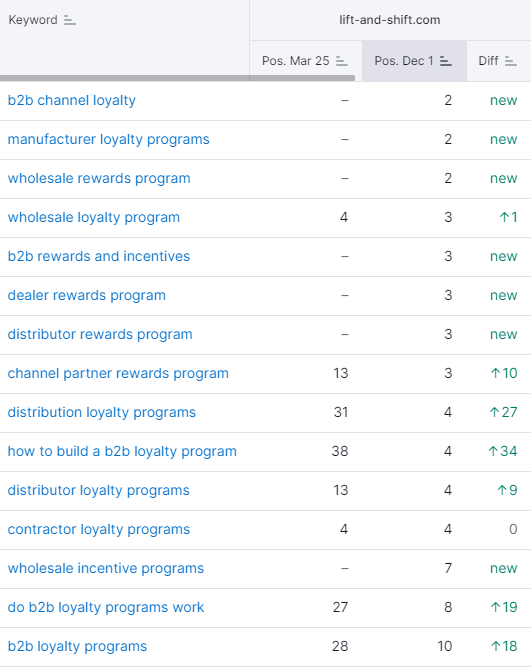Select Diff value 0 in contractor loyalty row

[513, 529]
